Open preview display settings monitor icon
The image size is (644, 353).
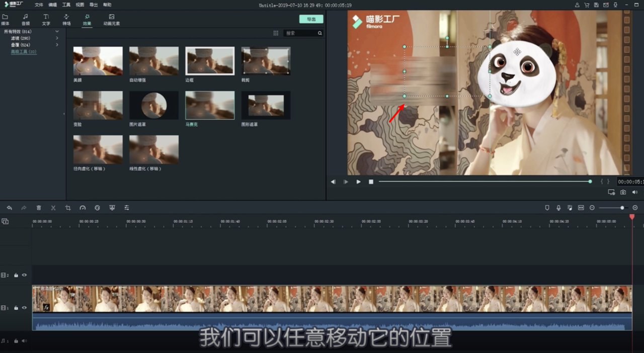click(611, 192)
